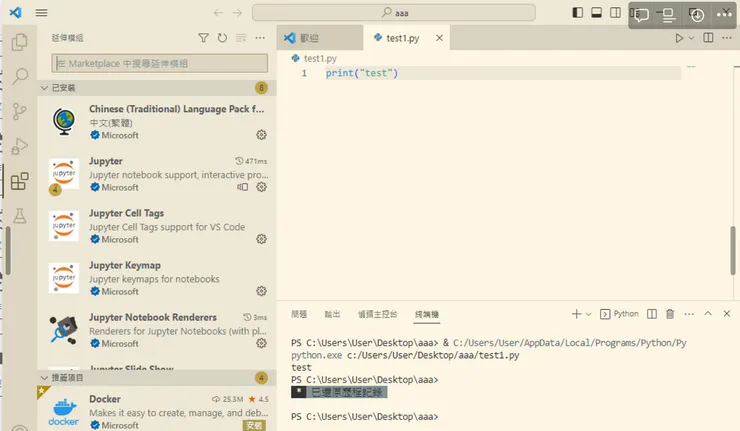
Task: Run the Python file with play button
Action: pos(679,38)
